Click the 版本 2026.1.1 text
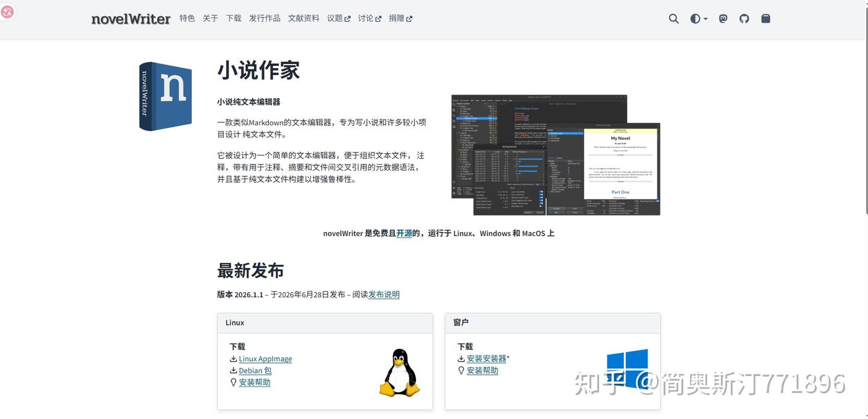This screenshot has width=868, height=419. pyautogui.click(x=240, y=295)
